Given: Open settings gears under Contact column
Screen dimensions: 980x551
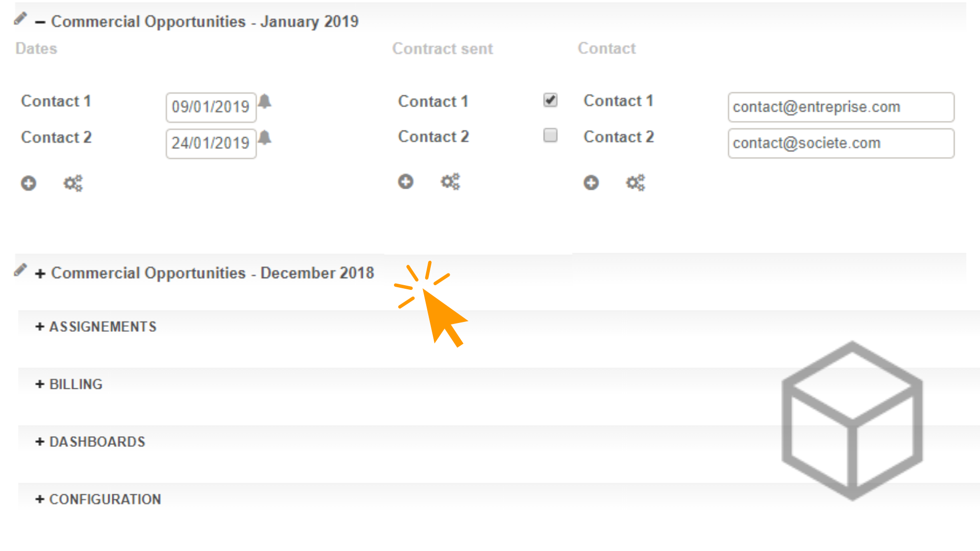Looking at the screenshot, I should (x=635, y=183).
